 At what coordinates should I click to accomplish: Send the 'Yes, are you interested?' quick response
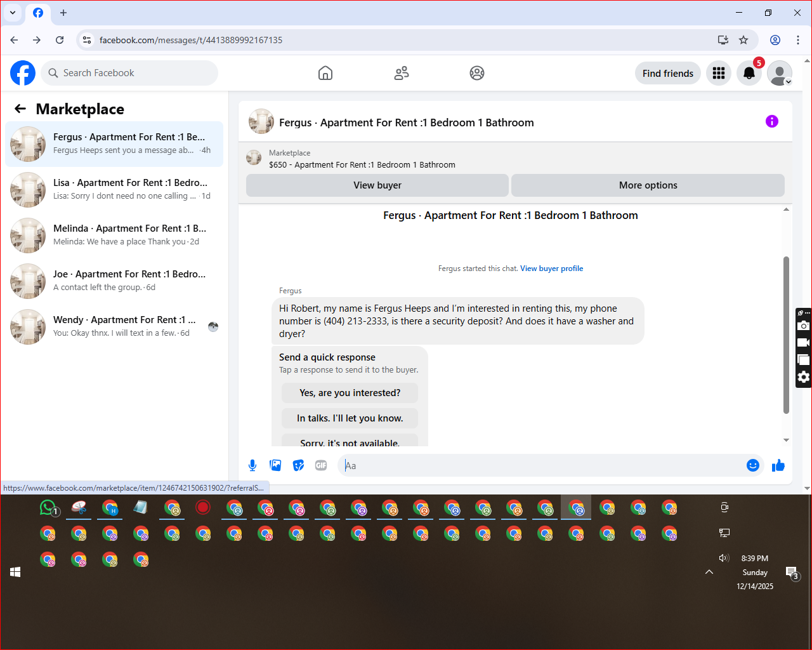pos(350,393)
